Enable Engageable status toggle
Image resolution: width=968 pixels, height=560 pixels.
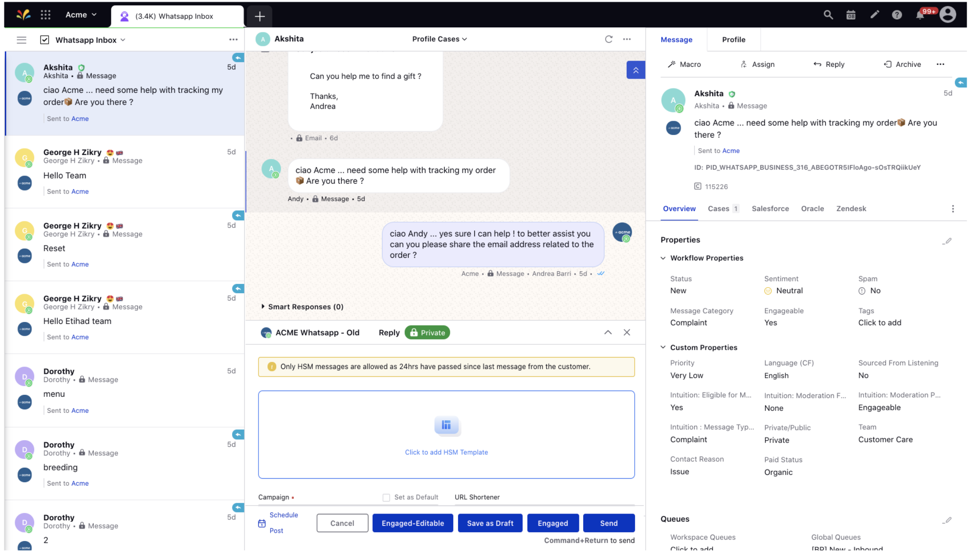tap(770, 322)
